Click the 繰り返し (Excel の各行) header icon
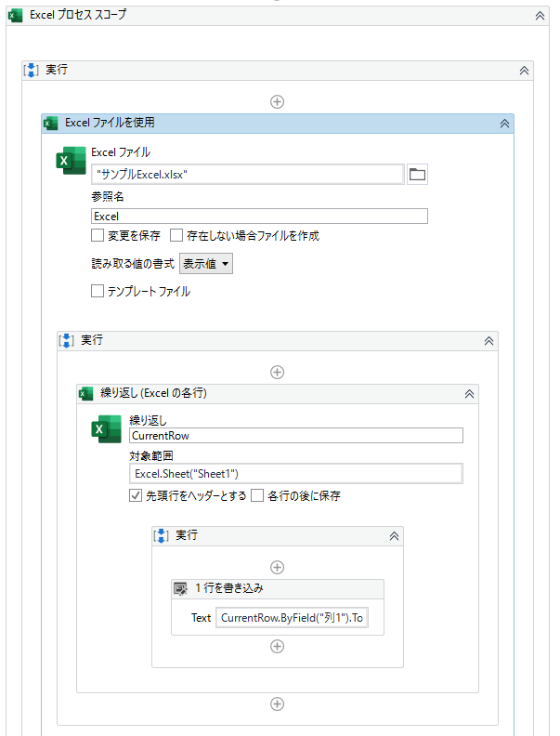560x736 pixels. pos(85,393)
